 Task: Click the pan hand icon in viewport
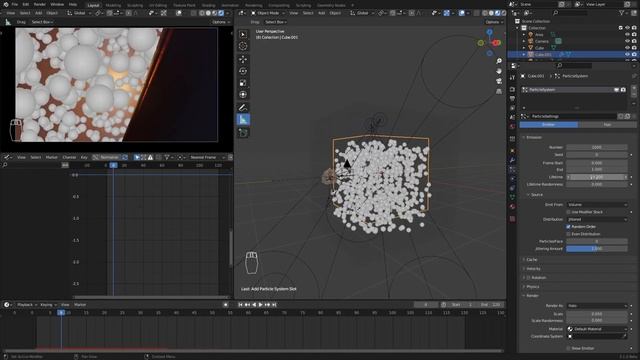499,71
